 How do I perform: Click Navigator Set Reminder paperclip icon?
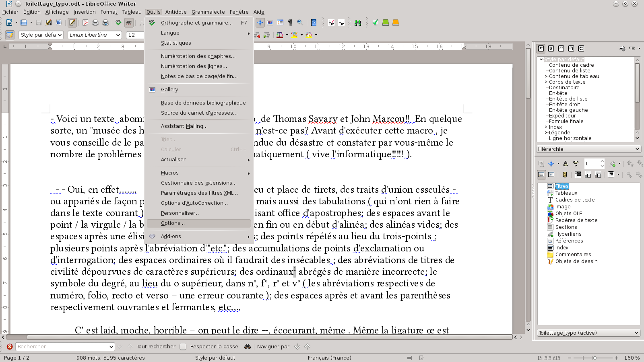pyautogui.click(x=565, y=175)
